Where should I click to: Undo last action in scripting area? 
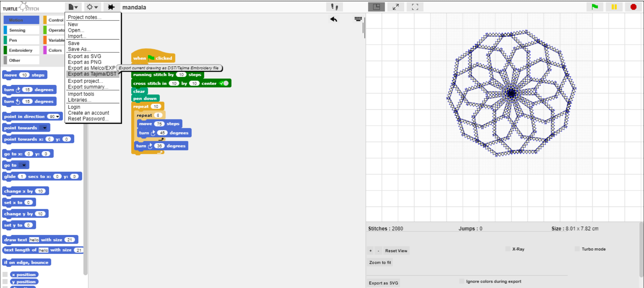(x=333, y=19)
